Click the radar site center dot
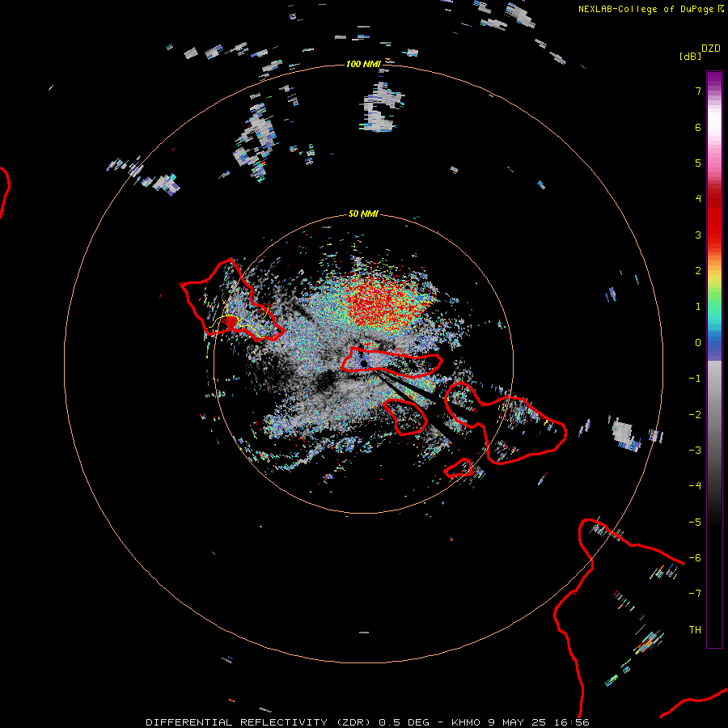728x728 pixels. click(x=363, y=363)
